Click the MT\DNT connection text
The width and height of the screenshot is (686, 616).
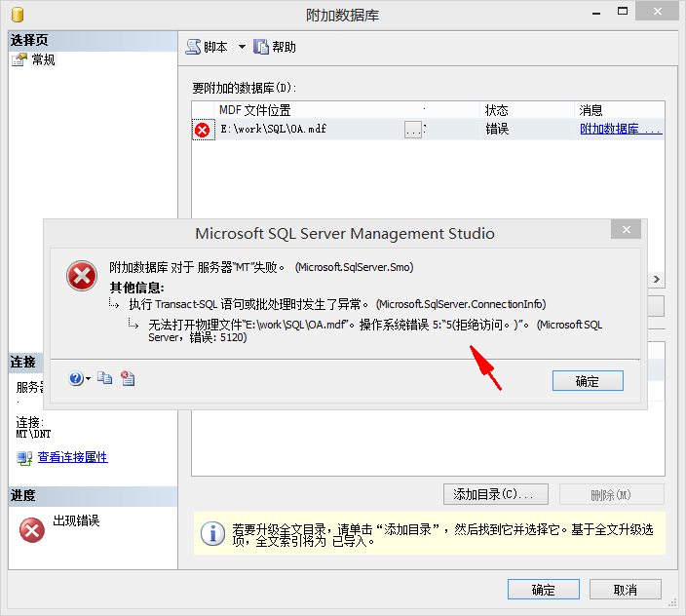33,434
